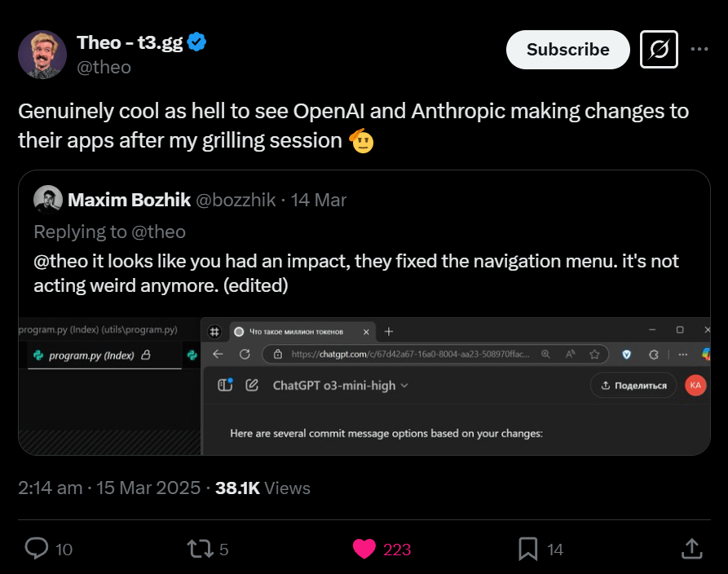Viewport: 728px width, 574px height.
Task: Open the three-dot more options menu
Action: click(699, 49)
